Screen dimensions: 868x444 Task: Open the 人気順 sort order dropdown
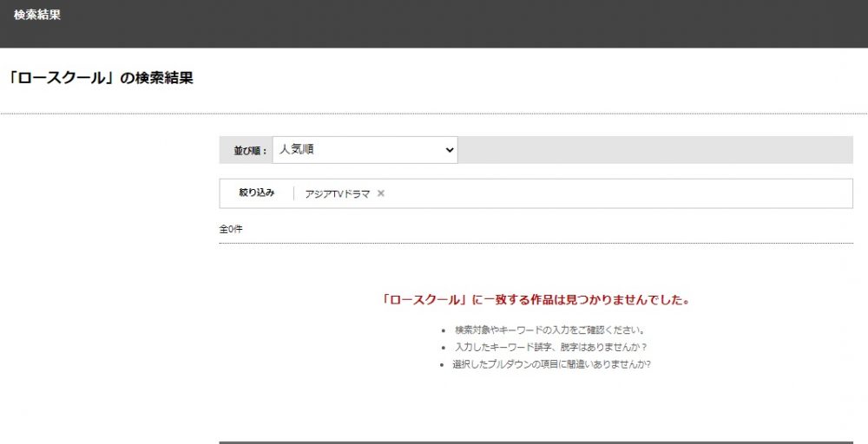click(365, 150)
